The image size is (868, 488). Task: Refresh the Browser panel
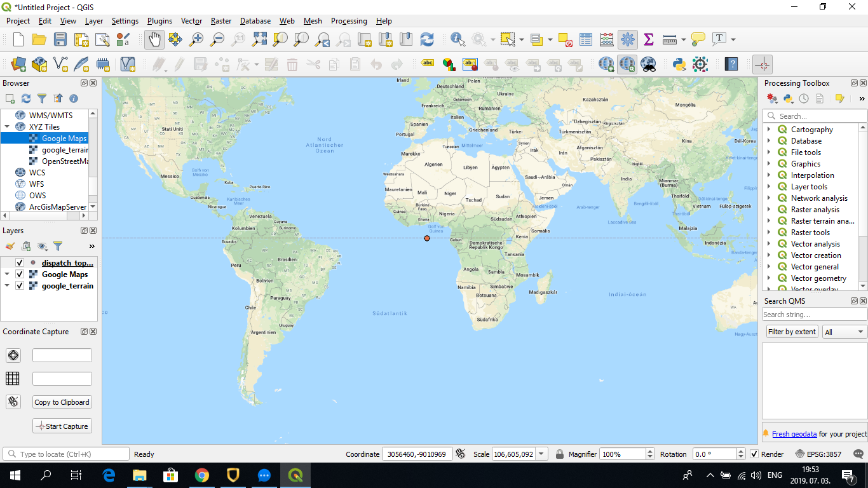26,98
